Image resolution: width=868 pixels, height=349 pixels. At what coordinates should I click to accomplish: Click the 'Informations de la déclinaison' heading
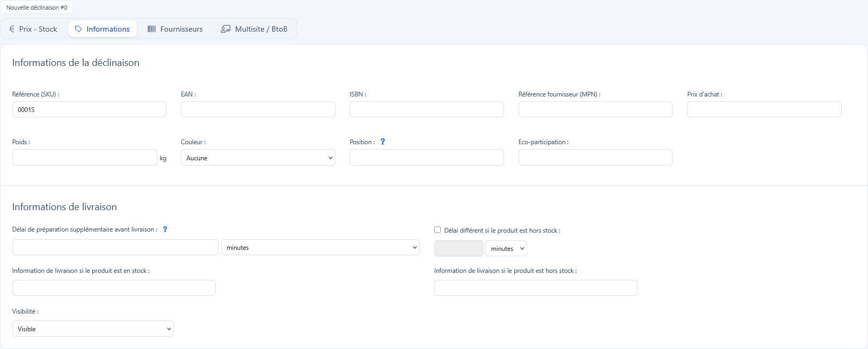pyautogui.click(x=76, y=63)
